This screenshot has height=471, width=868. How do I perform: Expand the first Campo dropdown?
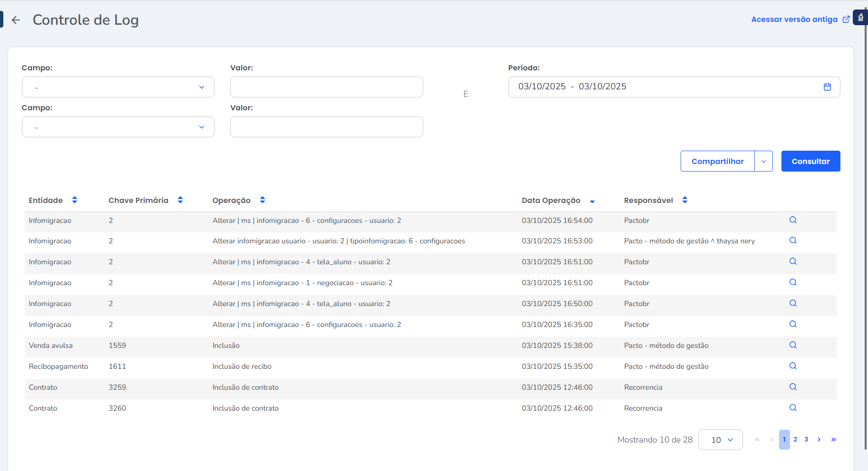(x=118, y=87)
